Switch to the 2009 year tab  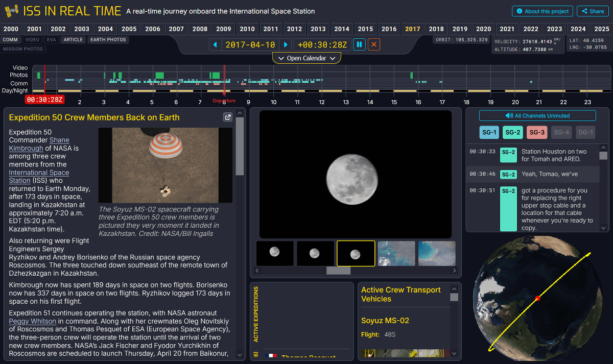click(223, 29)
